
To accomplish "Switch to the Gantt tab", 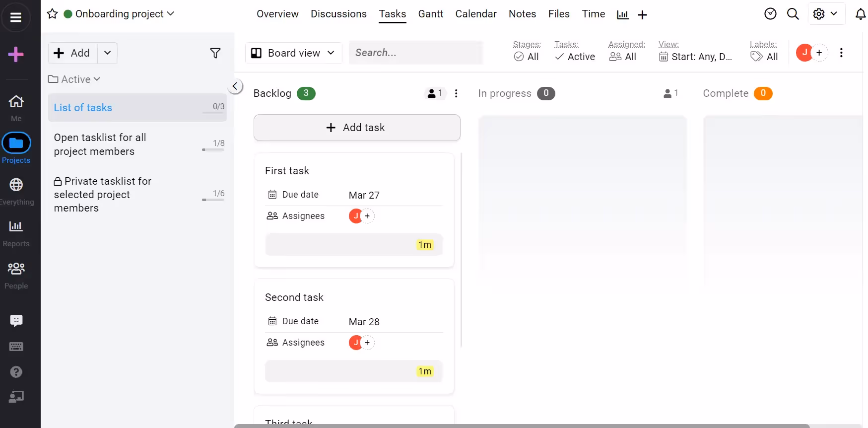I will point(430,14).
